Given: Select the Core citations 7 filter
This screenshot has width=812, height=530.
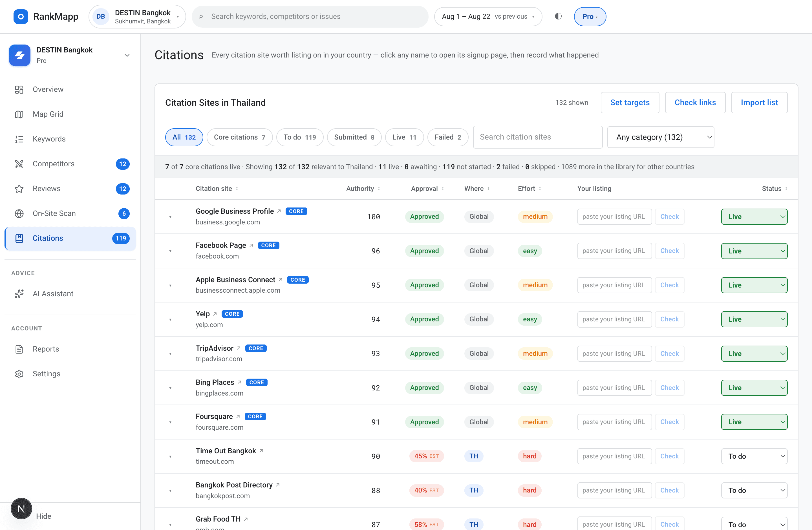Looking at the screenshot, I should pyautogui.click(x=239, y=137).
